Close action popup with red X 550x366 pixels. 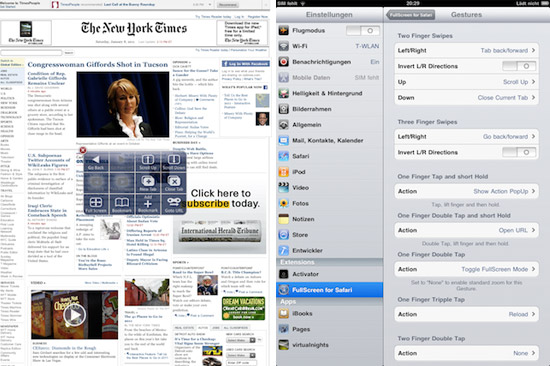point(83,150)
